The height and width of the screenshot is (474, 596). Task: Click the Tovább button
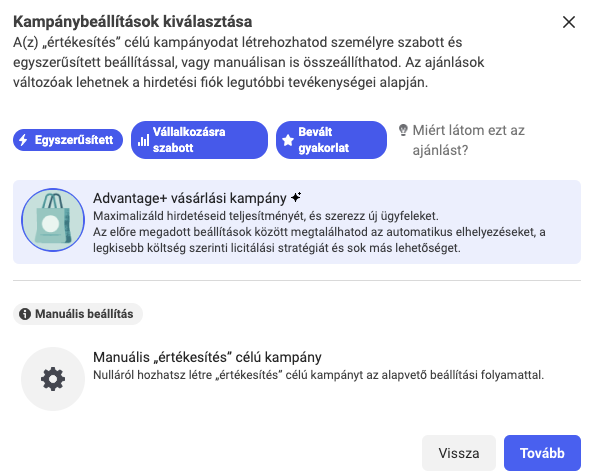[542, 453]
